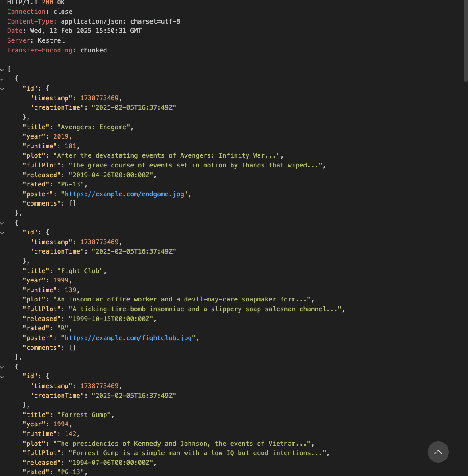Click the server value "Kestrel"
468x476 pixels.
pyautogui.click(x=51, y=40)
